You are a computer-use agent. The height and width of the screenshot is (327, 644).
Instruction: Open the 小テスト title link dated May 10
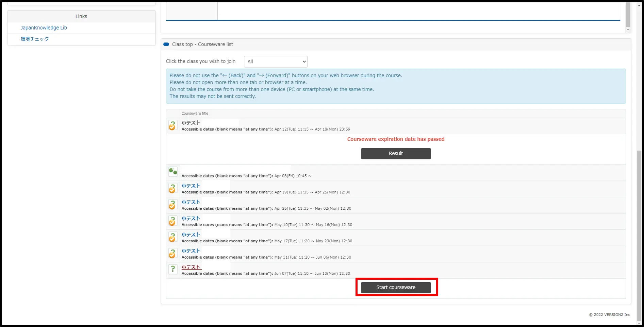pos(191,219)
